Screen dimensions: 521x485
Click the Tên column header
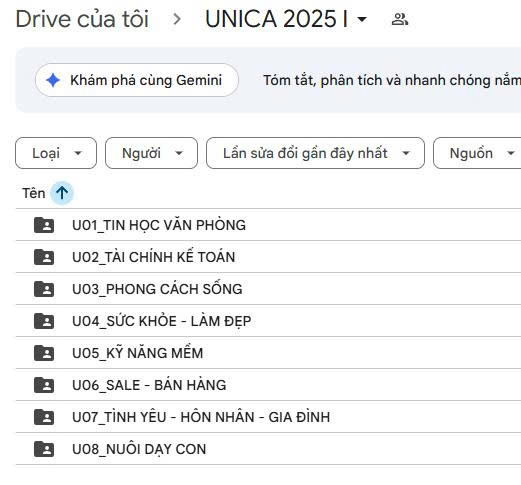(34, 193)
